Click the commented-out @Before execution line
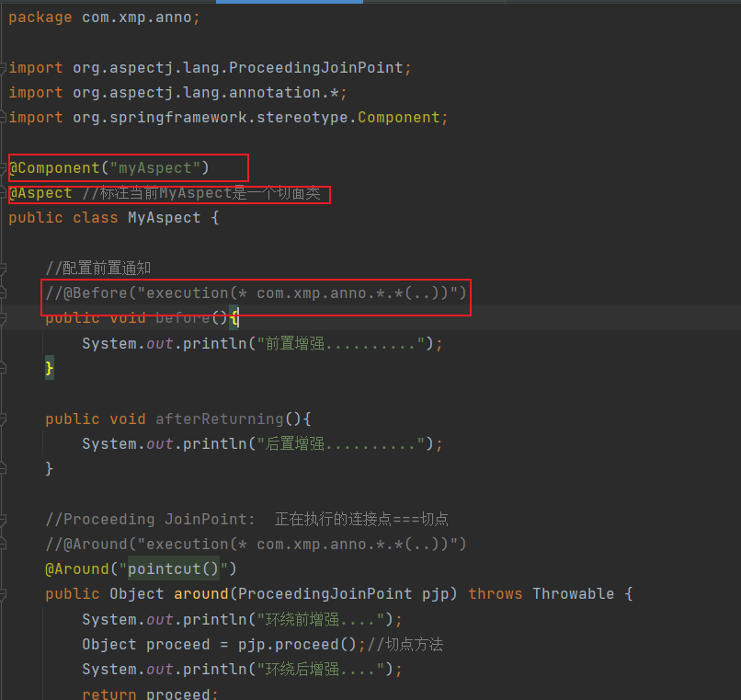Screen dimensions: 741x700 tap(256, 293)
